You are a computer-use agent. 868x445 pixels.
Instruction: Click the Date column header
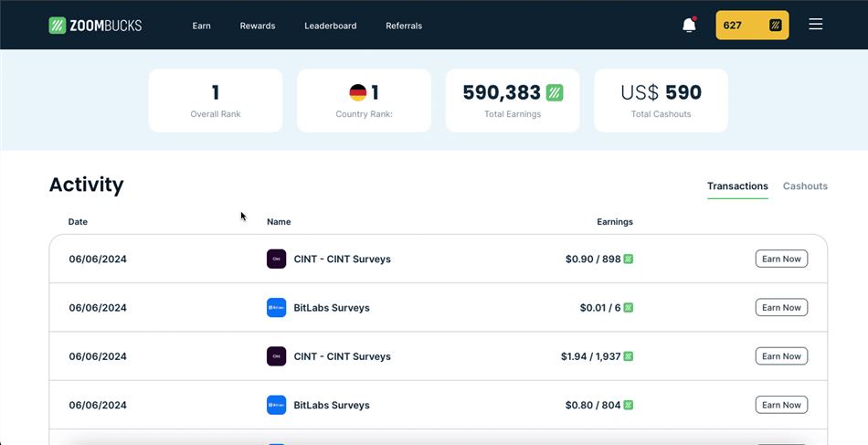(x=78, y=222)
